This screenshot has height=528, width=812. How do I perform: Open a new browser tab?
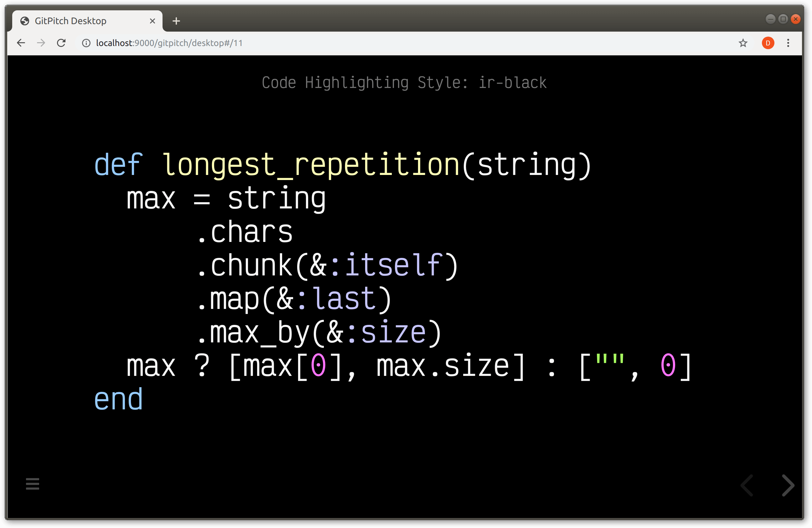[x=176, y=21]
